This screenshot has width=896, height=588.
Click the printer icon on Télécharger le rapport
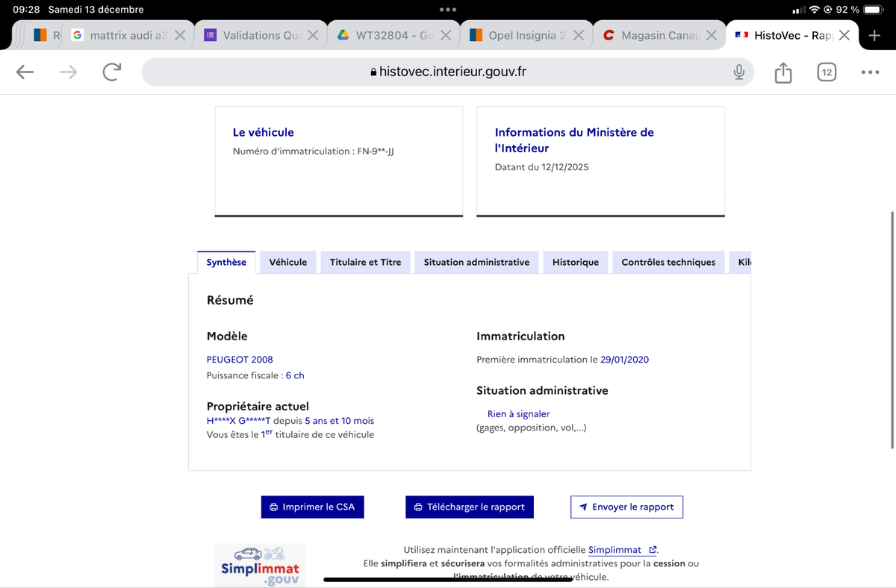coord(418,507)
